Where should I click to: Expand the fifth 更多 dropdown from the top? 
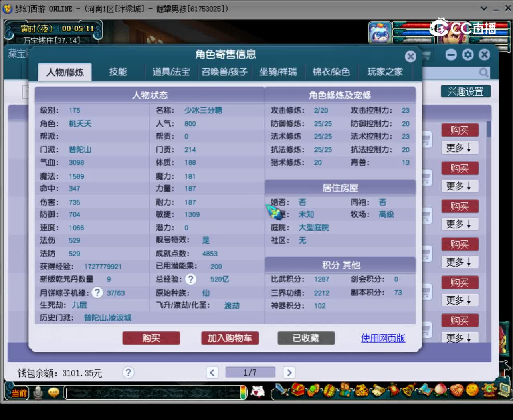tap(460, 300)
